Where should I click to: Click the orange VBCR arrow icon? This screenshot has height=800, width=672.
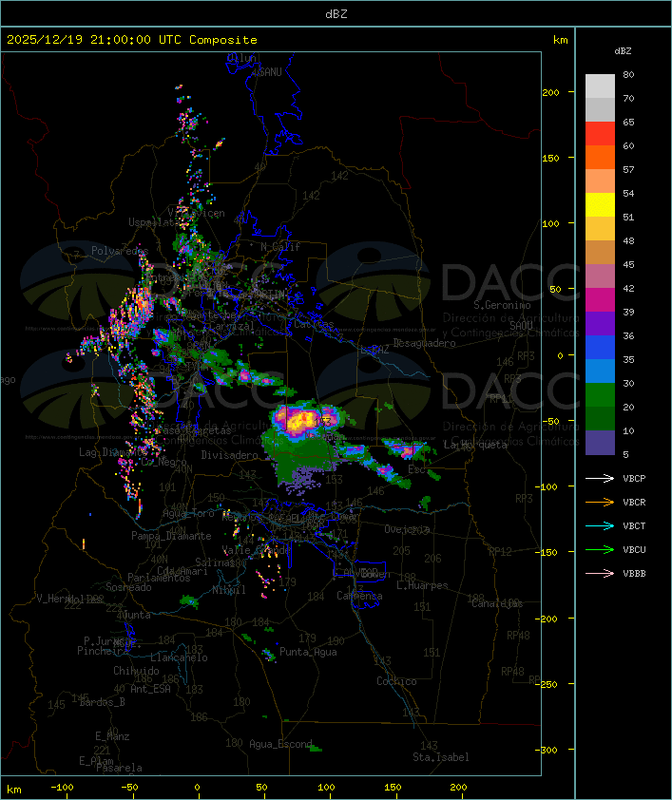click(x=600, y=502)
